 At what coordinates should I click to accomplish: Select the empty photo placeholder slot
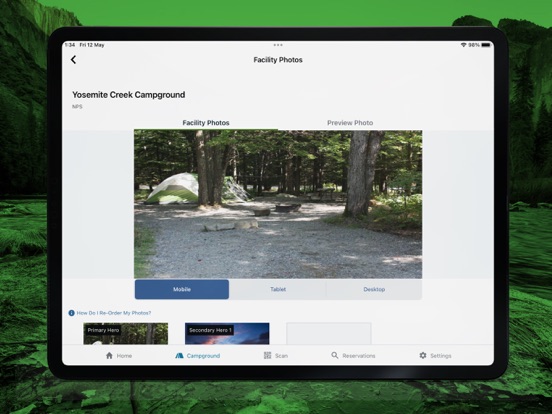click(x=329, y=333)
